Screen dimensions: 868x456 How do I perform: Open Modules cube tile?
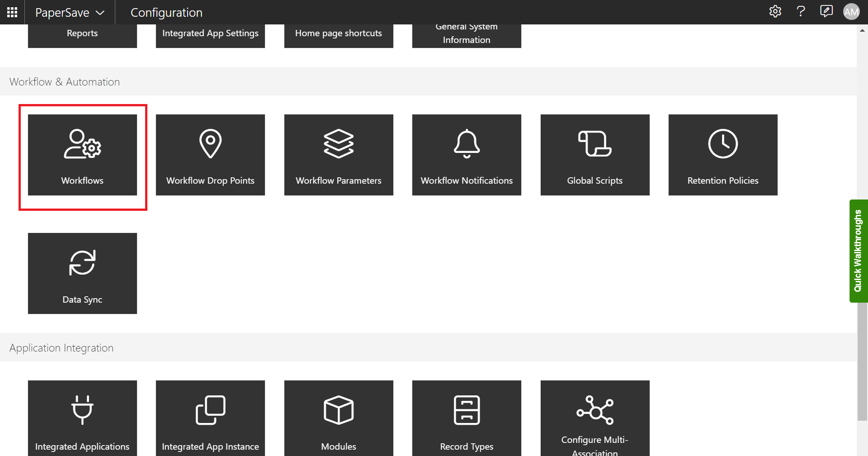click(x=339, y=418)
